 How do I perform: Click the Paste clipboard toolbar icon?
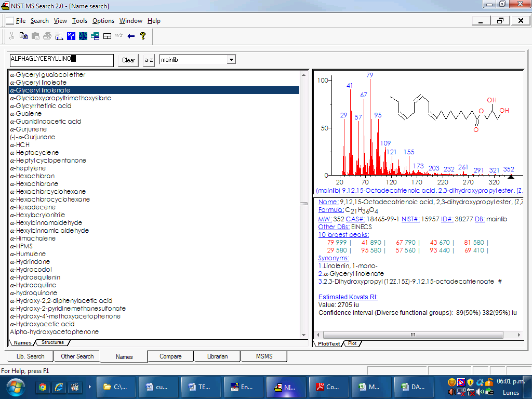tap(35, 36)
